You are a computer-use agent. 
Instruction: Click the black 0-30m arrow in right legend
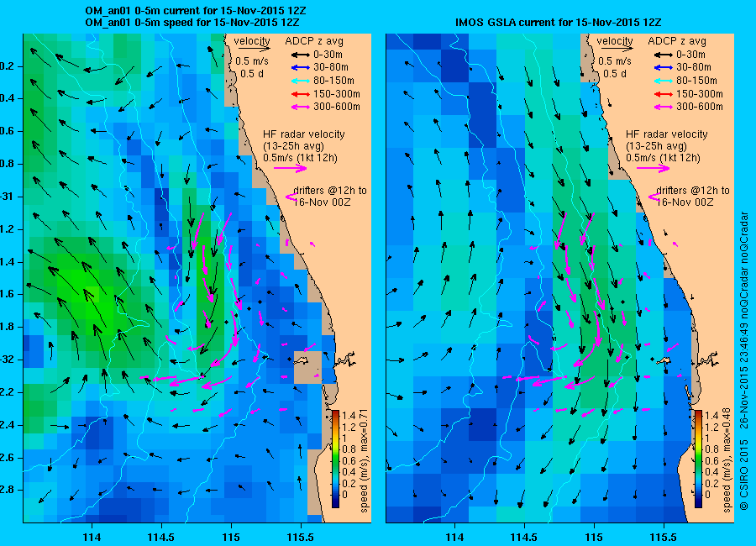(x=664, y=55)
